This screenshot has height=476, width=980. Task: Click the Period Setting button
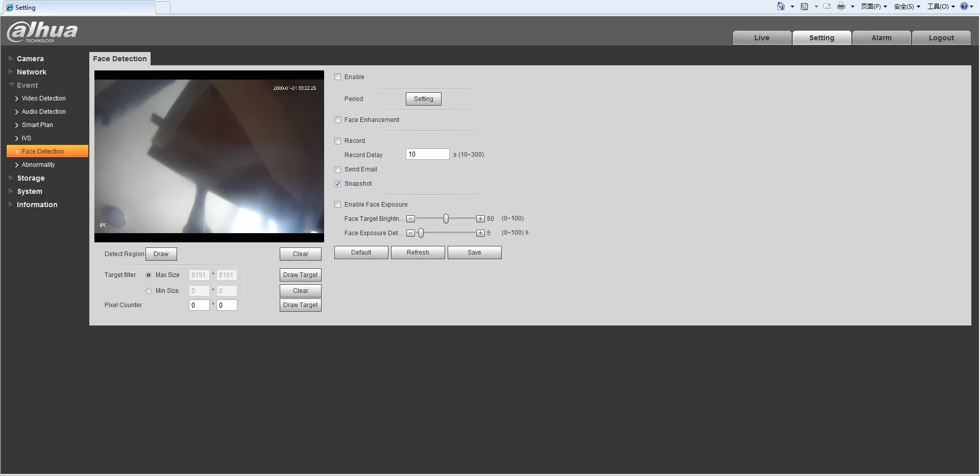click(424, 99)
